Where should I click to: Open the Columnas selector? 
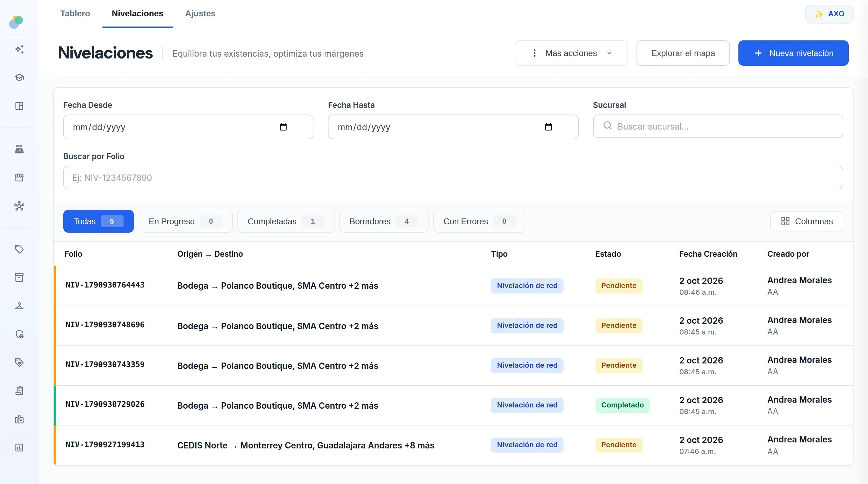click(x=807, y=221)
